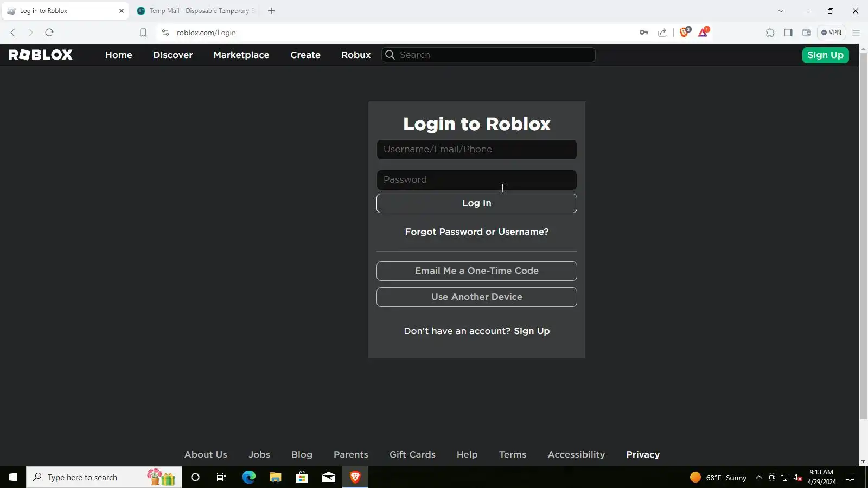
Task: Open About Us footer link
Action: pyautogui.click(x=206, y=454)
